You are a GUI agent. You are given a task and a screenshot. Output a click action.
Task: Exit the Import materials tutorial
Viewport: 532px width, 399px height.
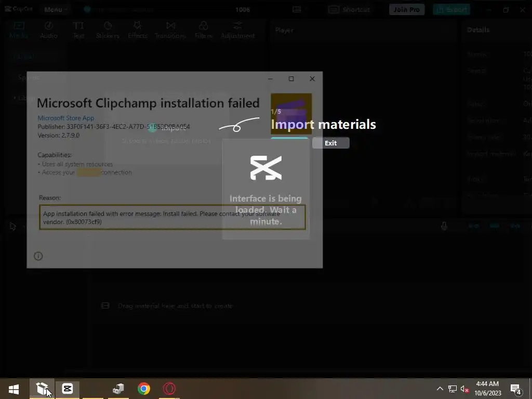(331, 143)
